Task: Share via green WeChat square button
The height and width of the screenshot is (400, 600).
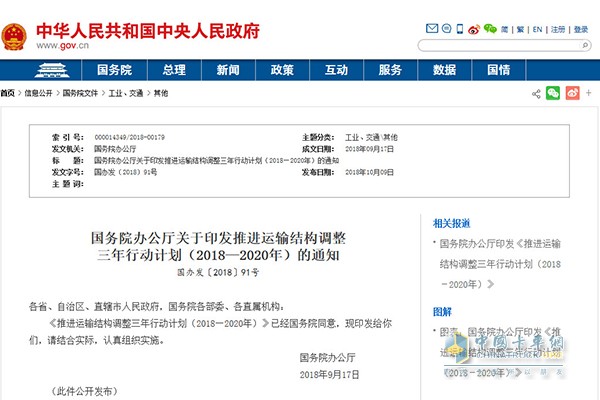Action: pyautogui.click(x=552, y=93)
